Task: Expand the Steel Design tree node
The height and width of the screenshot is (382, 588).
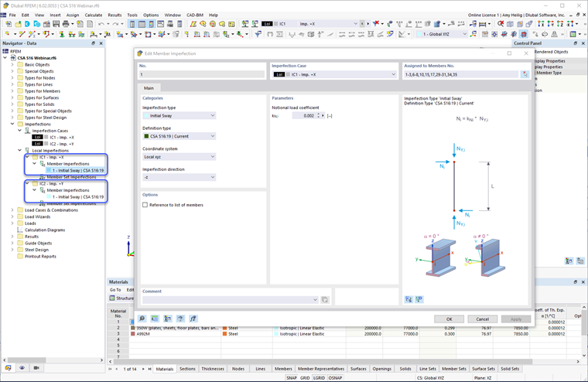Action: coord(12,250)
